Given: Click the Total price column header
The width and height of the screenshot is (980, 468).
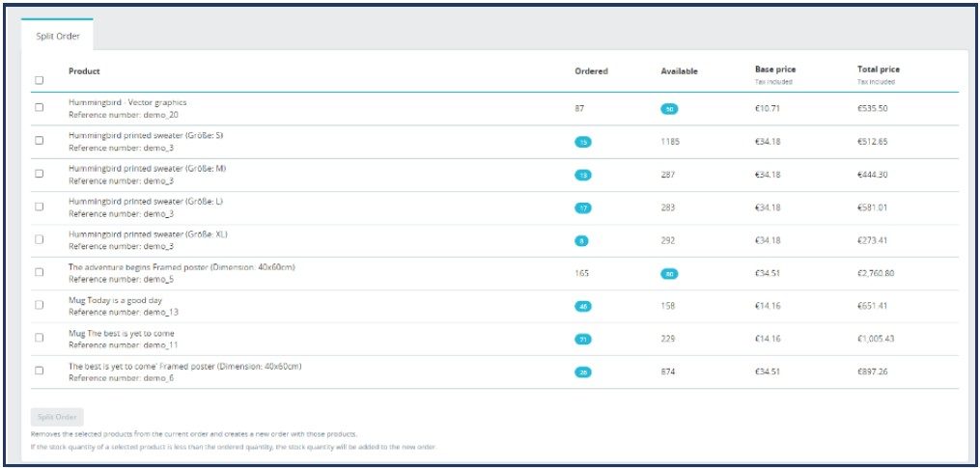Looking at the screenshot, I should pos(878,69).
